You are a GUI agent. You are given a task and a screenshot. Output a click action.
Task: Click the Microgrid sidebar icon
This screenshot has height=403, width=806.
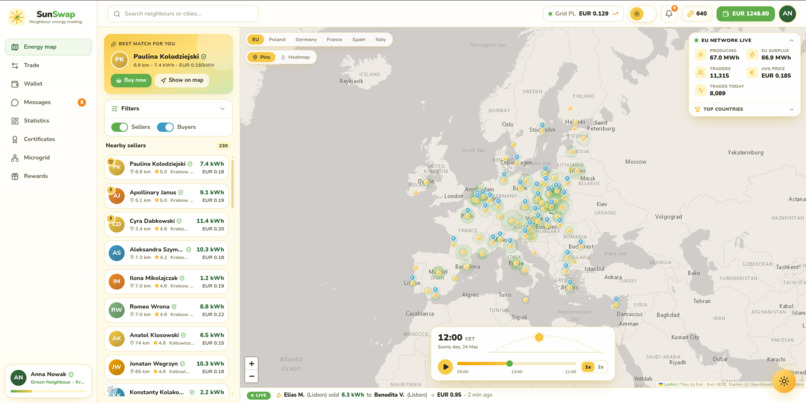(14, 158)
